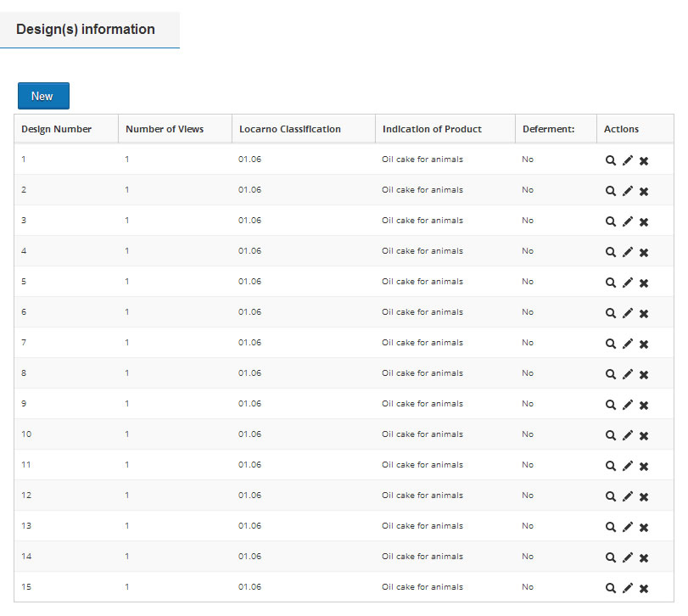This screenshot has height=616, width=688.
Task: Open magnifier view for design 5
Action: point(610,282)
